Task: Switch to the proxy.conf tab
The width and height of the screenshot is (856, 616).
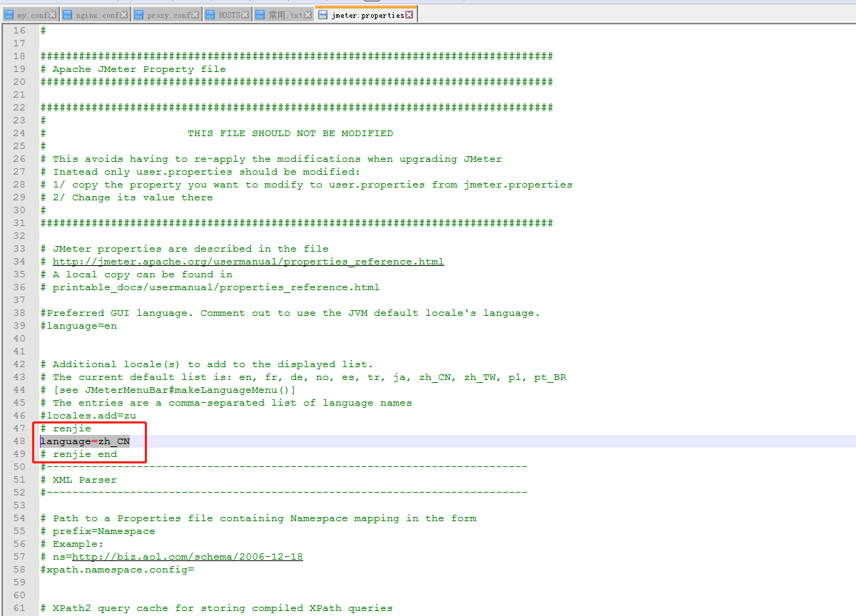Action: [168, 15]
